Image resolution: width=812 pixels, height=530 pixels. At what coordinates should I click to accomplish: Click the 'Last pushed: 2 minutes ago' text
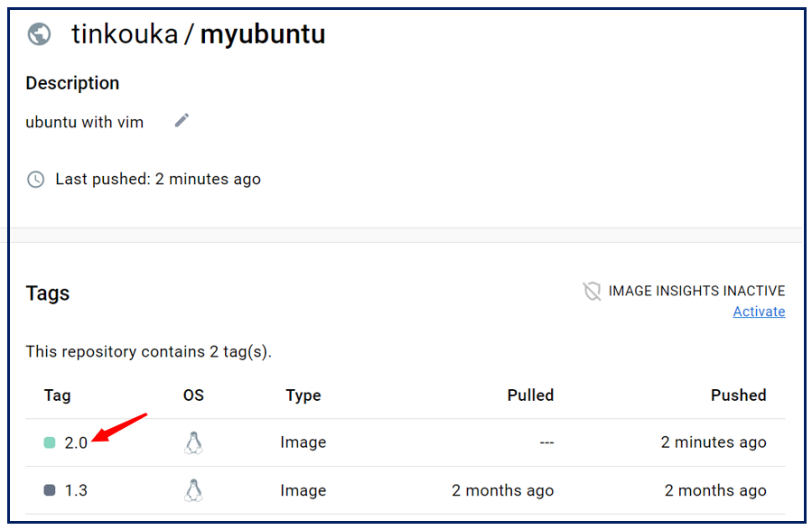tap(158, 179)
